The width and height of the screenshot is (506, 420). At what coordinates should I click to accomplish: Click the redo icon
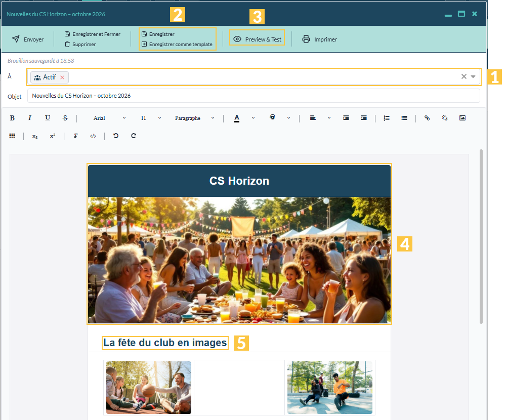(x=134, y=136)
